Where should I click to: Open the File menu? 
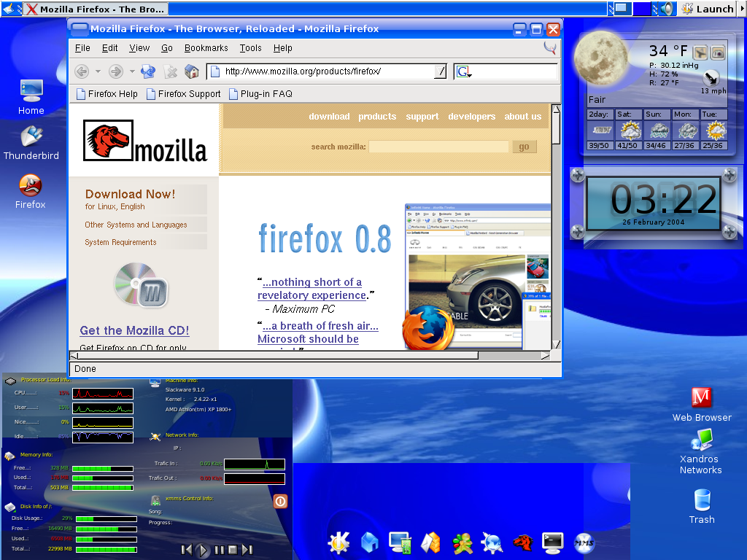pyautogui.click(x=82, y=48)
